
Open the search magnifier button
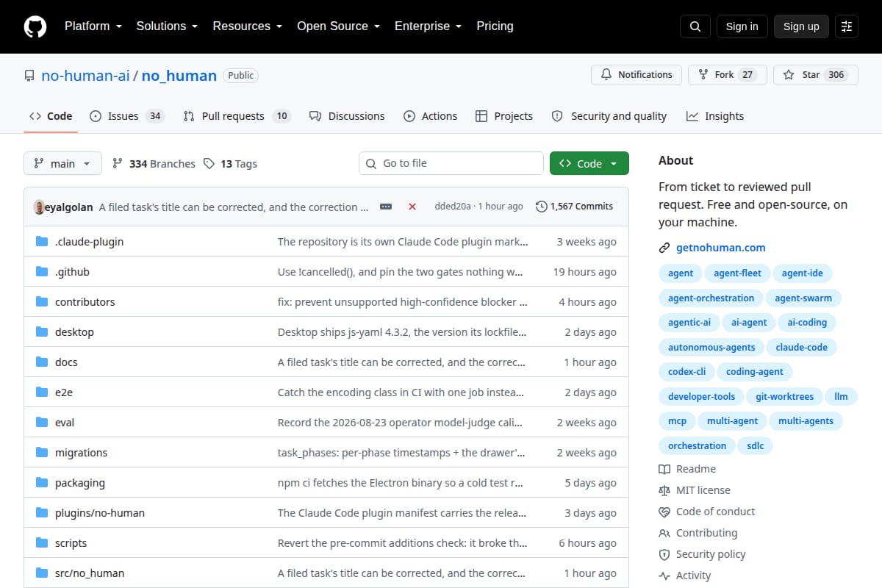point(695,26)
